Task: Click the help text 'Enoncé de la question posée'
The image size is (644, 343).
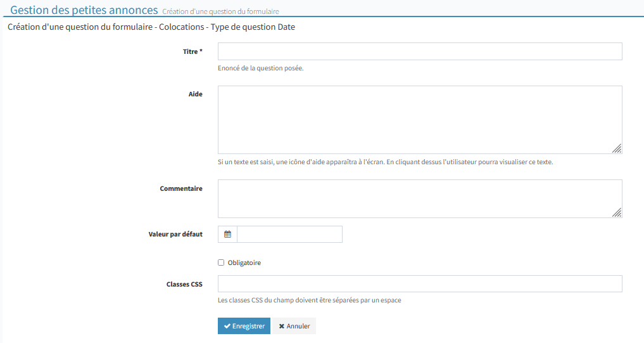Action: tap(260, 68)
